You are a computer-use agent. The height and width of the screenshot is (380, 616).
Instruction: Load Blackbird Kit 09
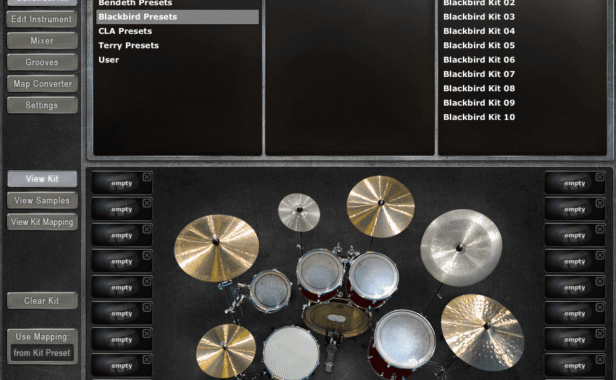point(479,103)
